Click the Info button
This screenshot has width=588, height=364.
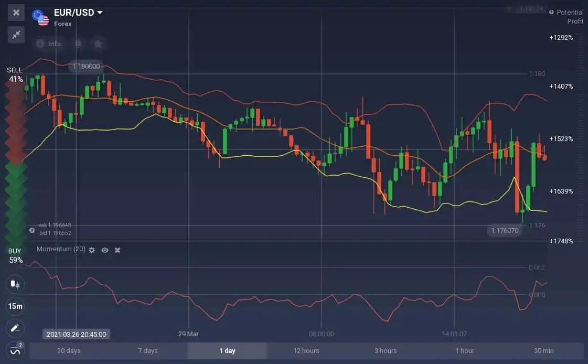tap(48, 44)
